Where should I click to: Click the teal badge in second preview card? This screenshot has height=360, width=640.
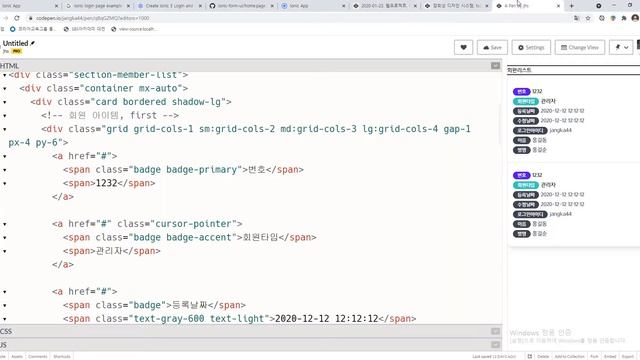coord(526,185)
